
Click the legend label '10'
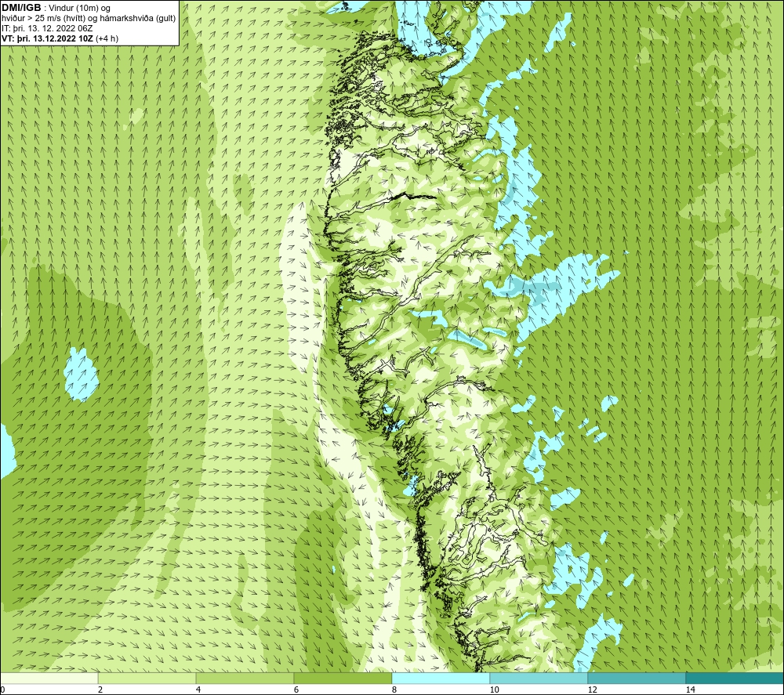pos(494,690)
